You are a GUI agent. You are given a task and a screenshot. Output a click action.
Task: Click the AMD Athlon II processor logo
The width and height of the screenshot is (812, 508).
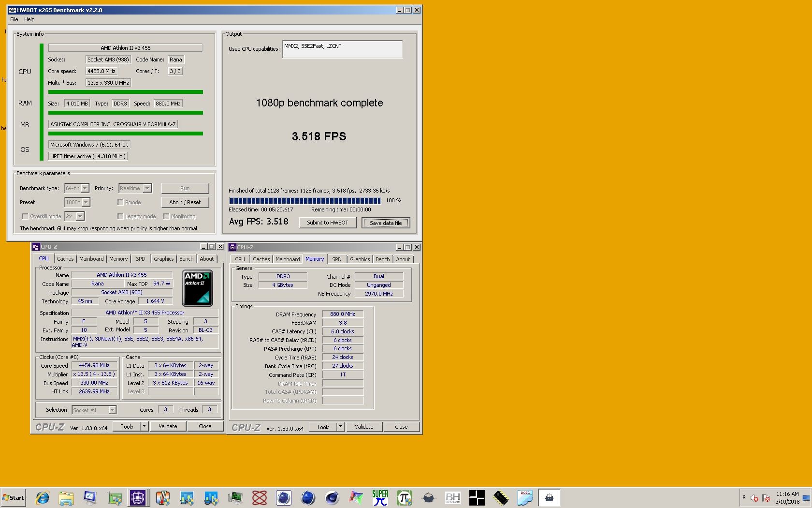[x=197, y=288]
